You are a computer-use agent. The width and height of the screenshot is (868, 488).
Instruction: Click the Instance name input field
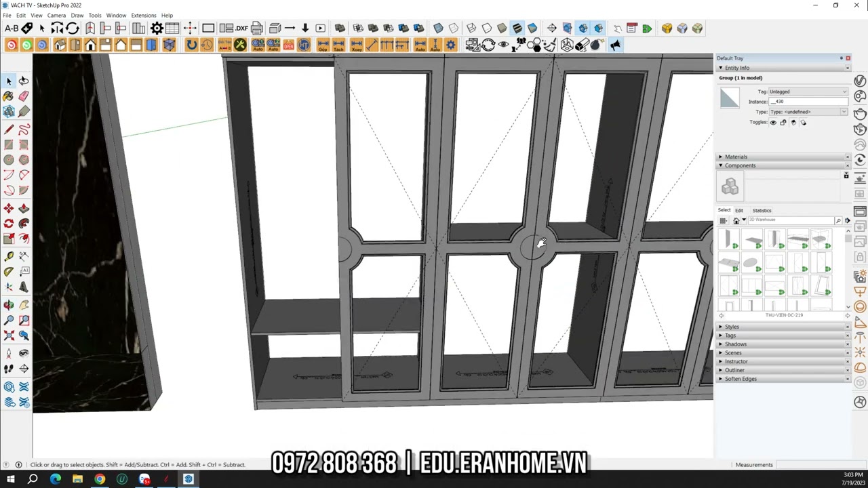(808, 102)
